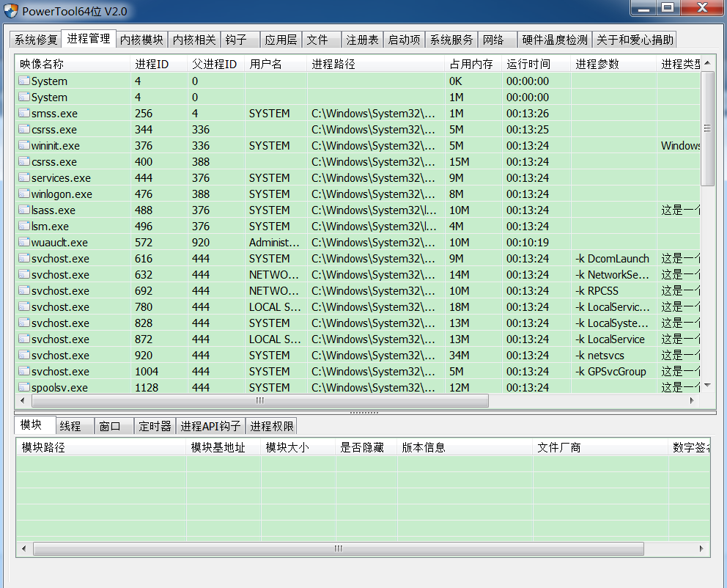Click the icon beside services.exe
The width and height of the screenshot is (727, 588).
coord(23,177)
